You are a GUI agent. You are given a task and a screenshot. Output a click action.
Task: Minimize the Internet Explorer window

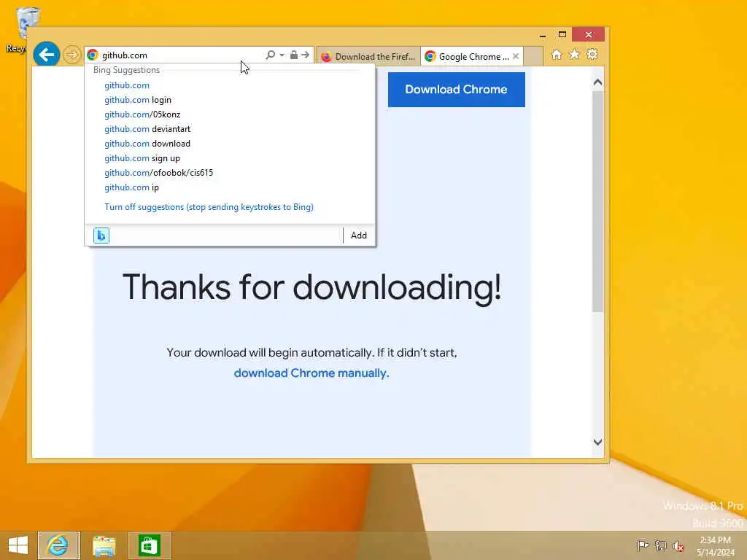tap(543, 35)
